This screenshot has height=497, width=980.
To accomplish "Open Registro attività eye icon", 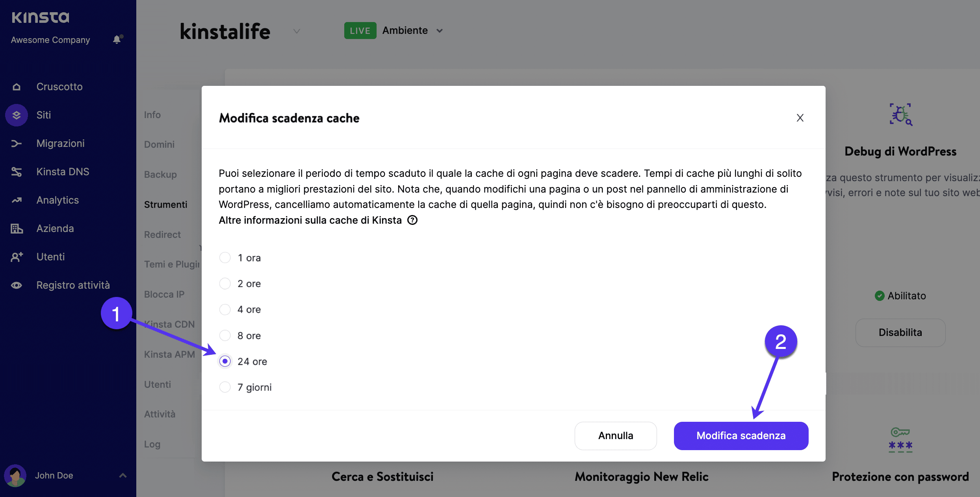I will coord(17,285).
